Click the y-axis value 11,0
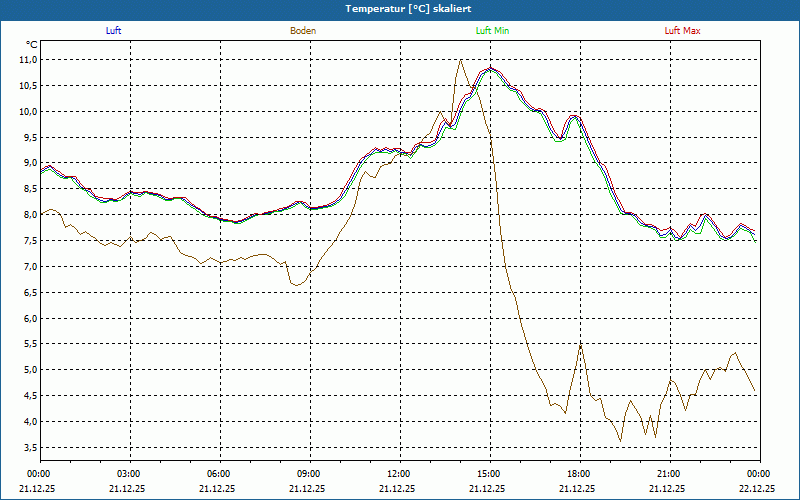The width and height of the screenshot is (800, 500). [x=29, y=60]
